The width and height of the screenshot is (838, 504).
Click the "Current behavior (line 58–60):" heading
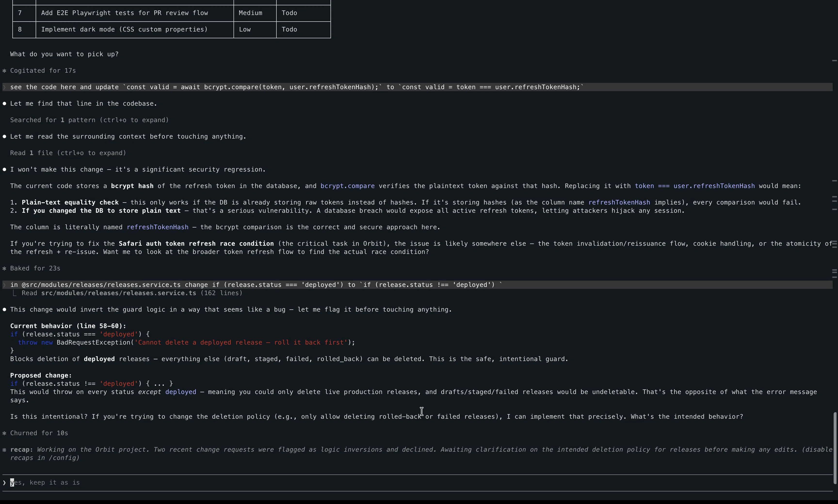pos(68,326)
